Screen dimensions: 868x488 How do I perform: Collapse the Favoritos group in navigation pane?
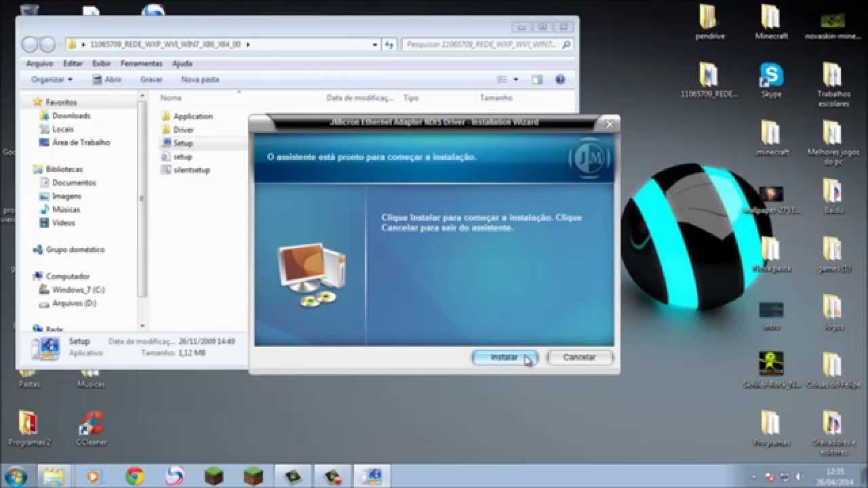(x=26, y=102)
